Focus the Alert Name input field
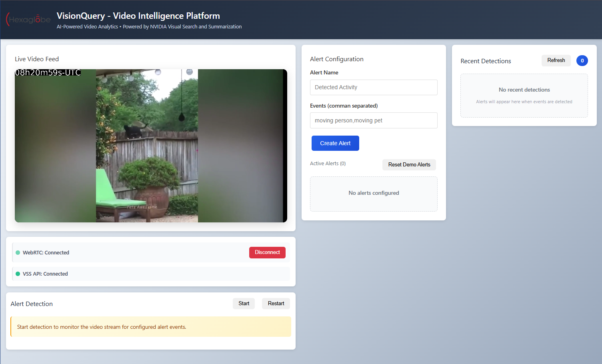Image resolution: width=602 pixels, height=364 pixels. (x=374, y=88)
